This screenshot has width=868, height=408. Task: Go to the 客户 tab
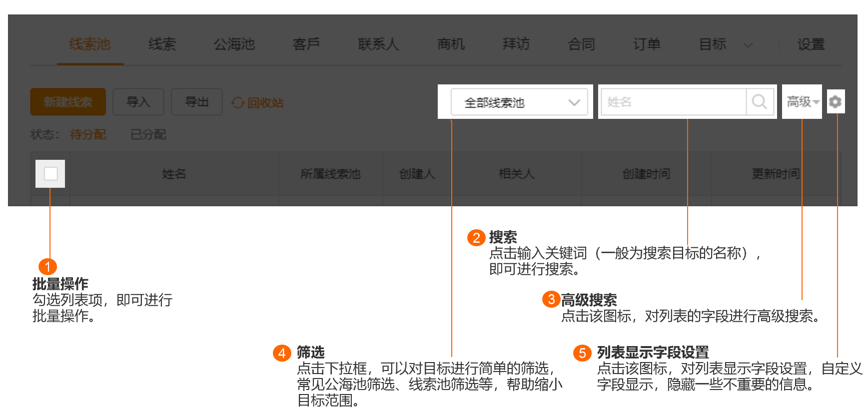point(306,44)
